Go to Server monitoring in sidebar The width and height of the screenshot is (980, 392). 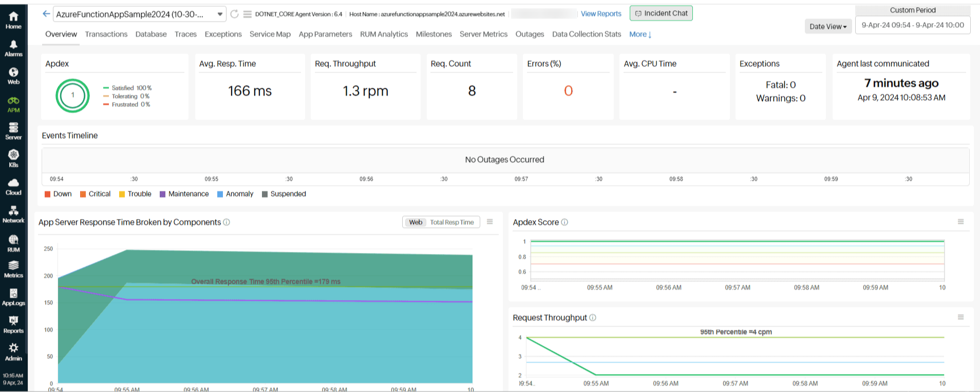pyautogui.click(x=13, y=131)
